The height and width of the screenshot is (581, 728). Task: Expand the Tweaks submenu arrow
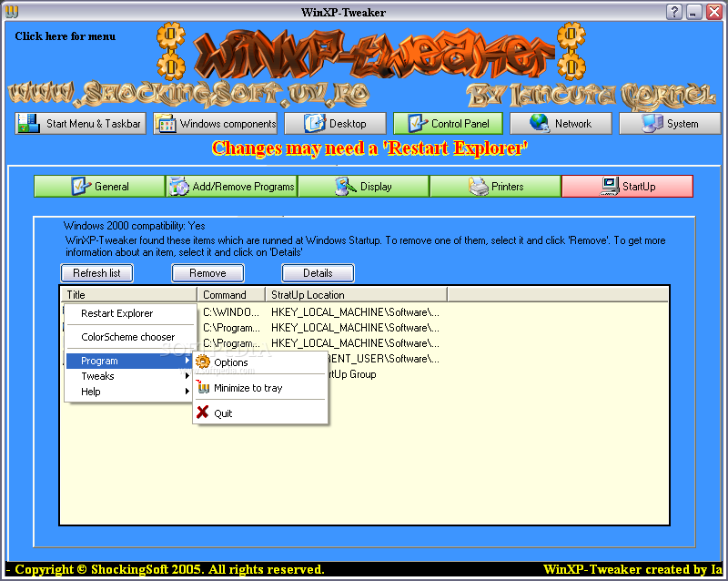click(x=187, y=376)
